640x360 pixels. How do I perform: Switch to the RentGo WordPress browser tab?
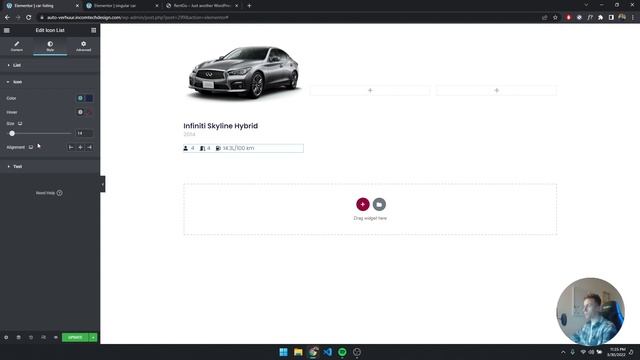coord(202,6)
